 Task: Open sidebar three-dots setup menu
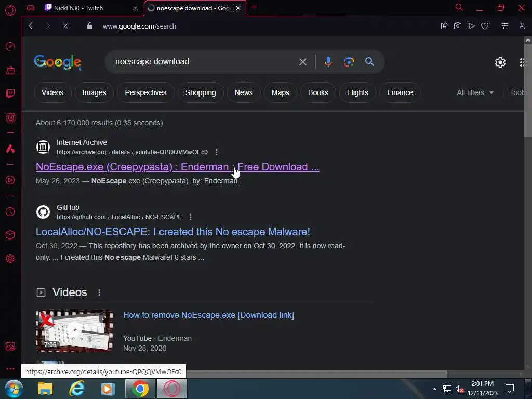coord(10,369)
